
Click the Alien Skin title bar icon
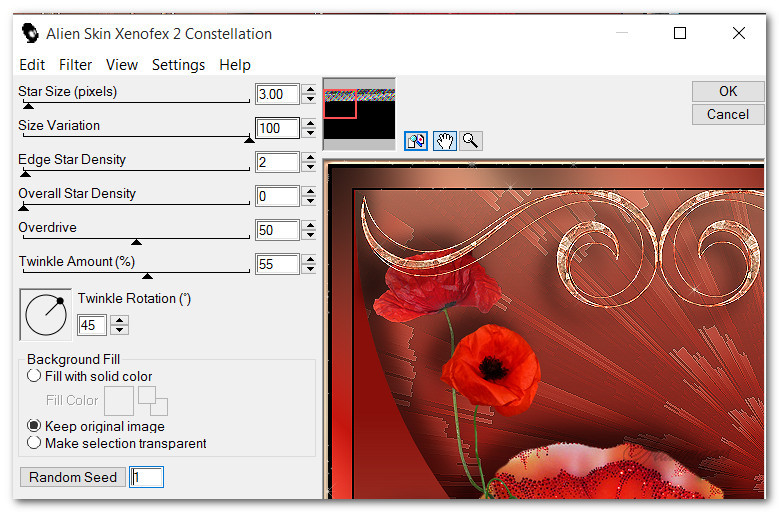[31, 33]
